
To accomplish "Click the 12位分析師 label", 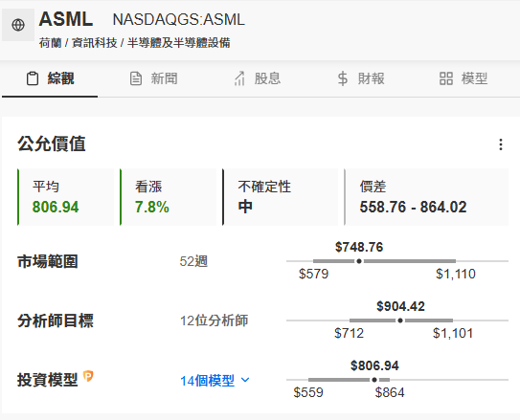I will [214, 321].
